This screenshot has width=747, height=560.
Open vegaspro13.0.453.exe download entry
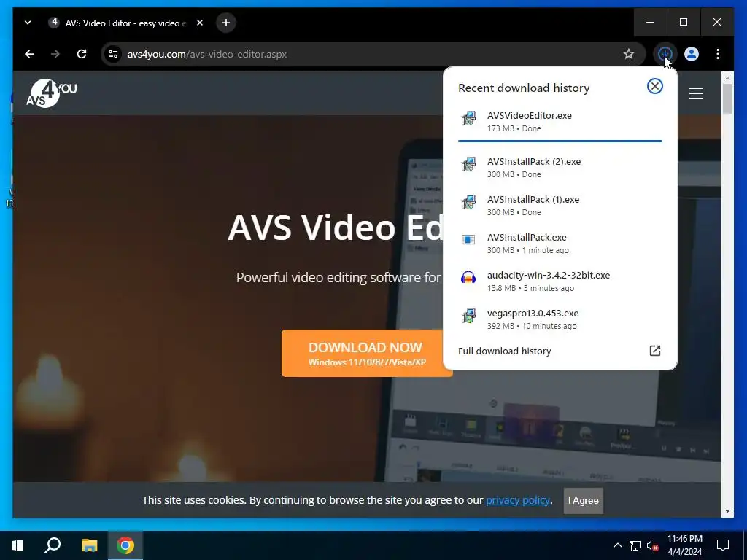click(x=560, y=319)
